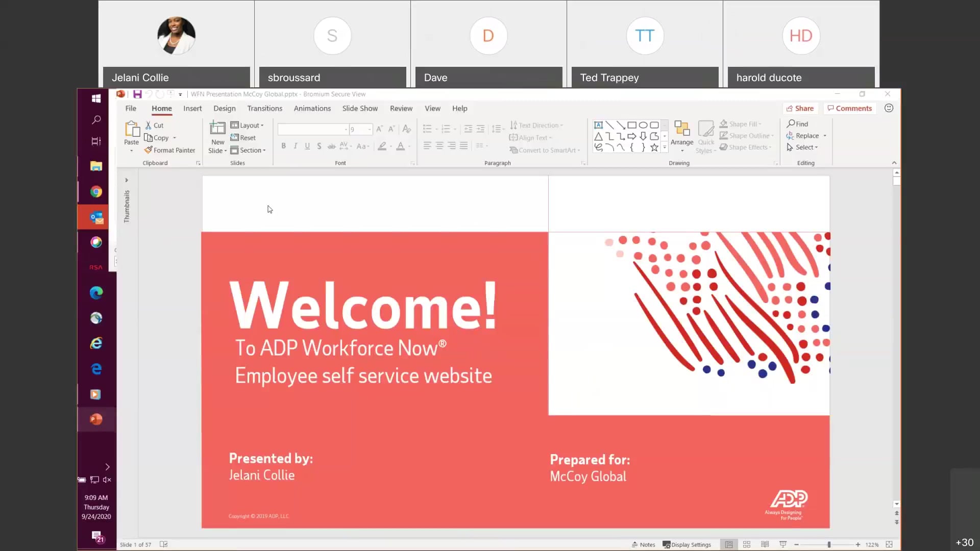980x551 pixels.
Task: Select the Rectangle shape in Drawing gallery
Action: [x=632, y=124]
